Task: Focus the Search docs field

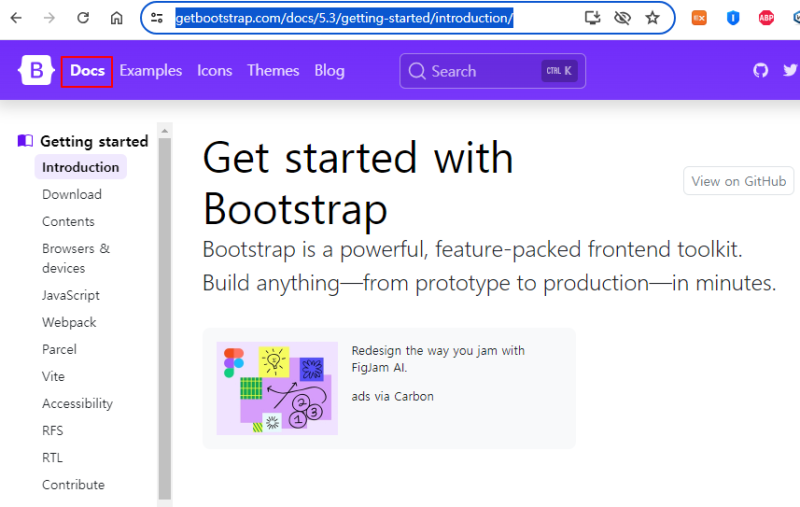Action: (x=492, y=71)
